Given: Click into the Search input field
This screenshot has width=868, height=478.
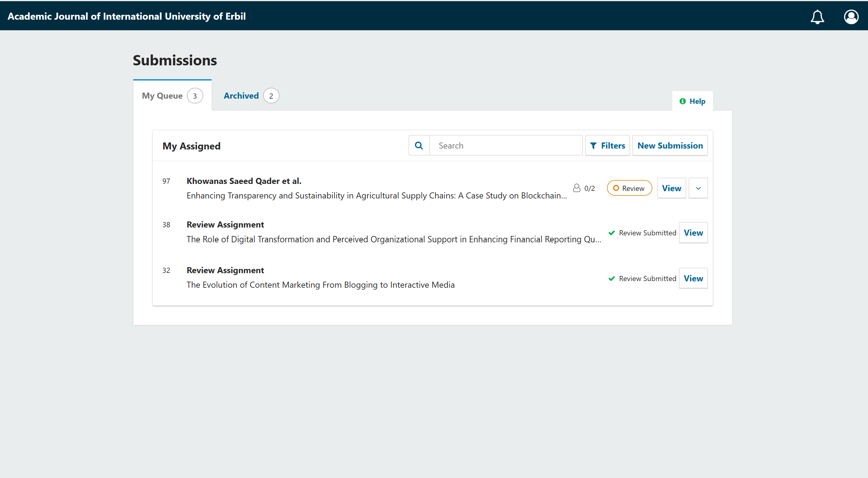Looking at the screenshot, I should pos(506,145).
